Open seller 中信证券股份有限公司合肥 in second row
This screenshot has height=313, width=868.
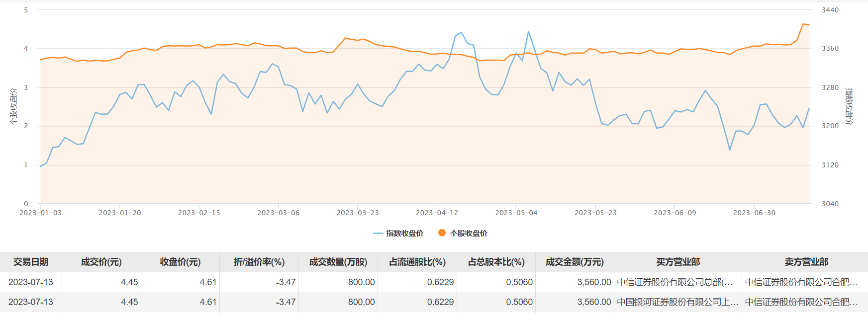pyautogui.click(x=801, y=302)
